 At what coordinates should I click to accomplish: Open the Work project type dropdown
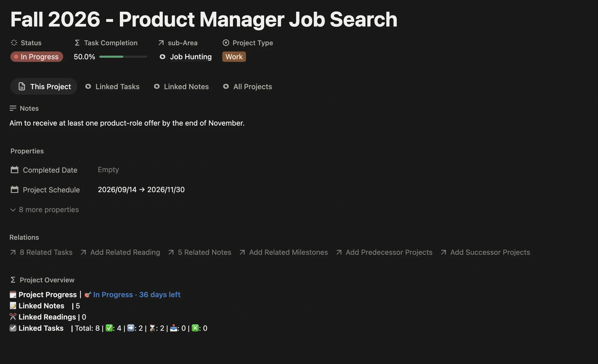tap(234, 57)
